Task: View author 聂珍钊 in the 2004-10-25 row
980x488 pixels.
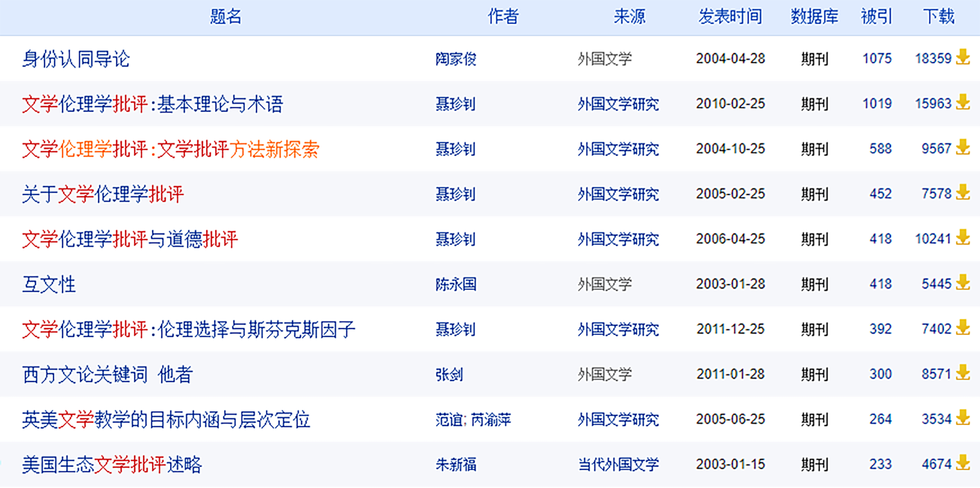Action: pyautogui.click(x=456, y=149)
